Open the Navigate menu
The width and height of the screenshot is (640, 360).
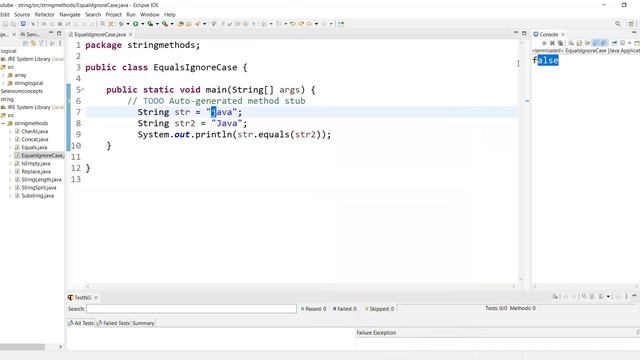(70, 14)
